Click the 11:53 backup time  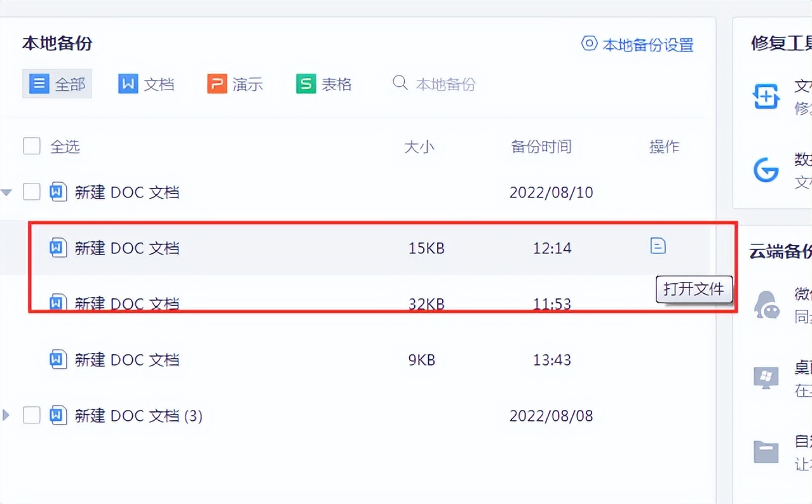[x=552, y=304]
